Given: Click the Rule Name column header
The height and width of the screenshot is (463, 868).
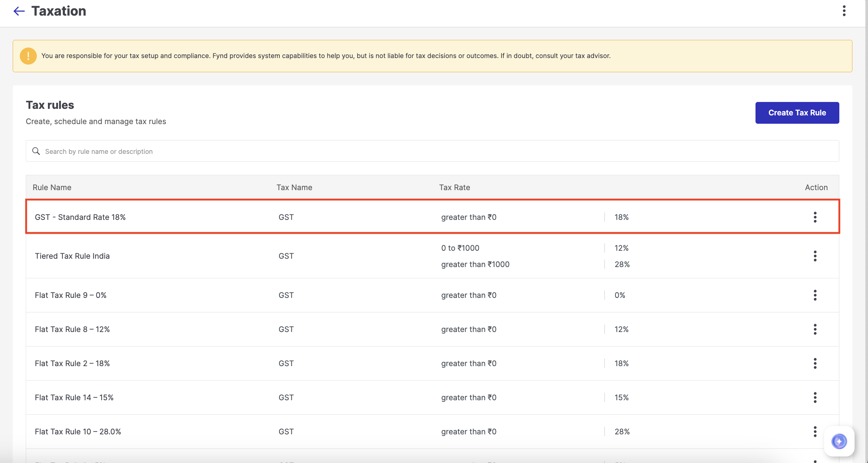Looking at the screenshot, I should coord(52,187).
